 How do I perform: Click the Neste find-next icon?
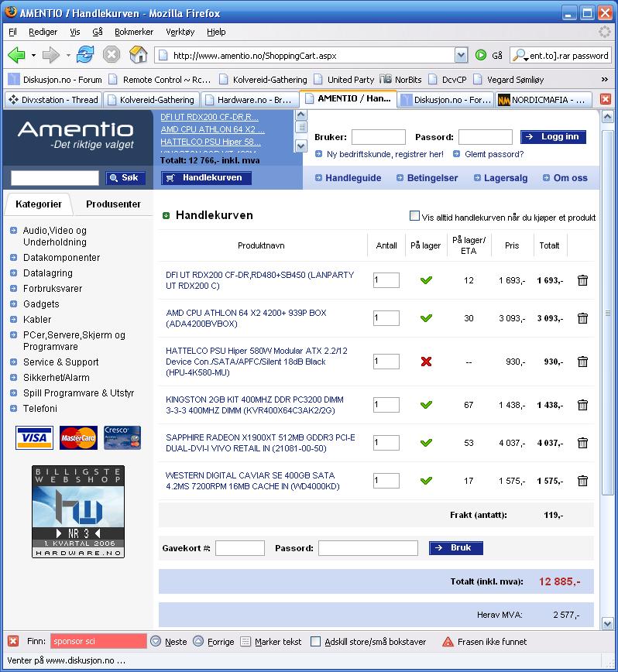point(156,641)
